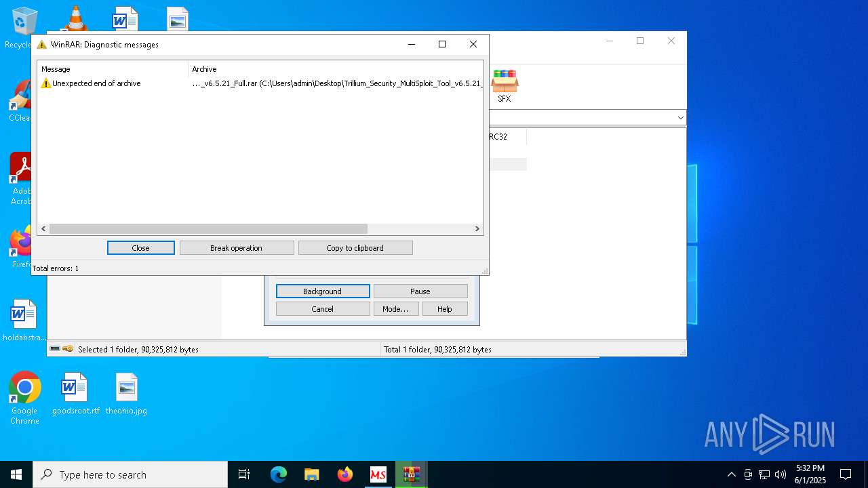Click the diagnostic list's horizontal scrollbar thumb
This screenshot has width=868, height=488.
(x=208, y=229)
